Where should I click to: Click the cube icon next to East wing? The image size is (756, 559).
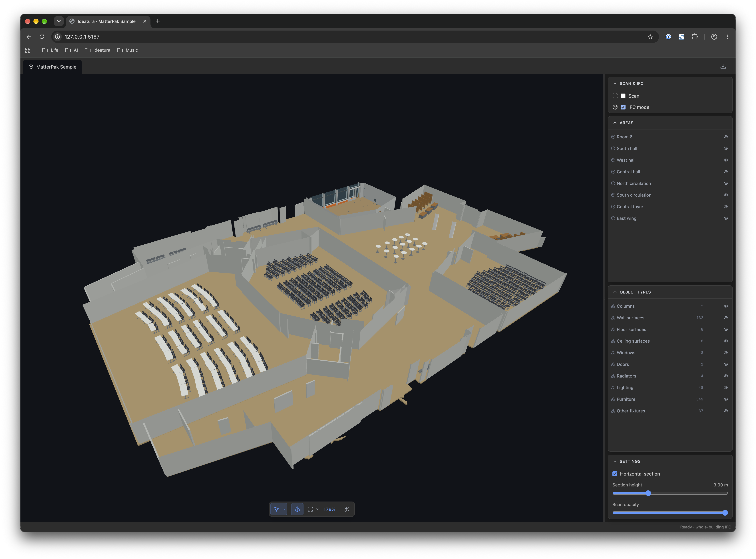613,219
